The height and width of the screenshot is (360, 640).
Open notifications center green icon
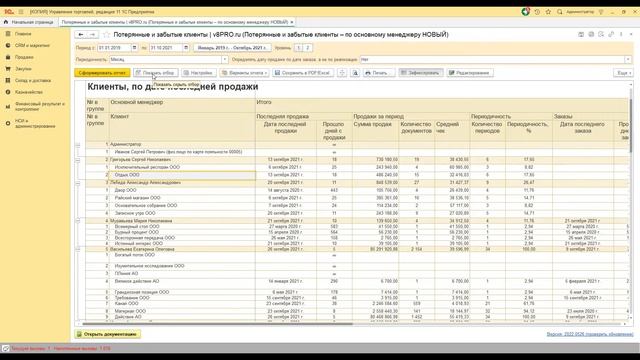point(526,12)
